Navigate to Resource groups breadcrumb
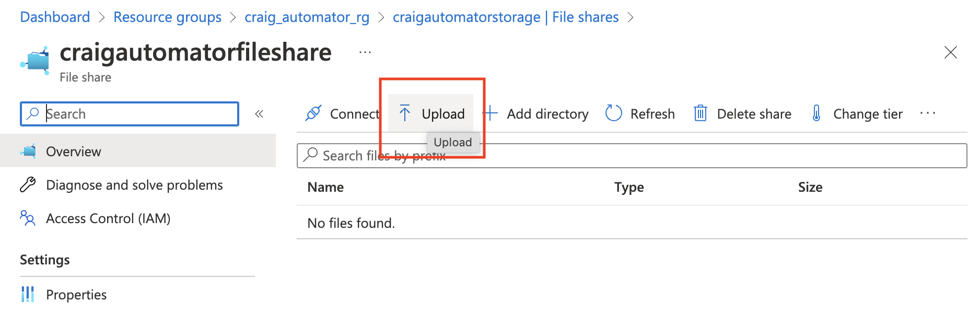 167,17
